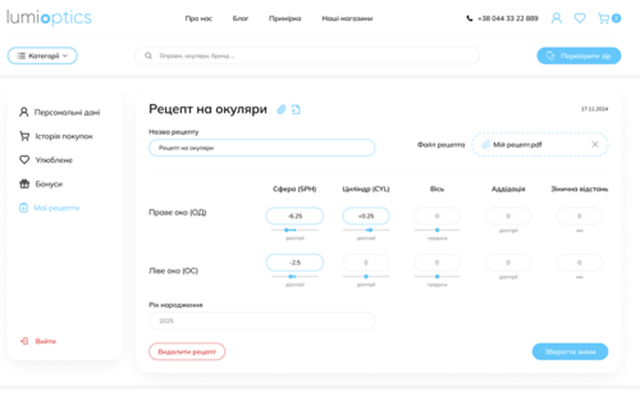Image resolution: width=640 pixels, height=400 pixels.
Task: Click the Назва рецепту input field
Action: (x=262, y=147)
